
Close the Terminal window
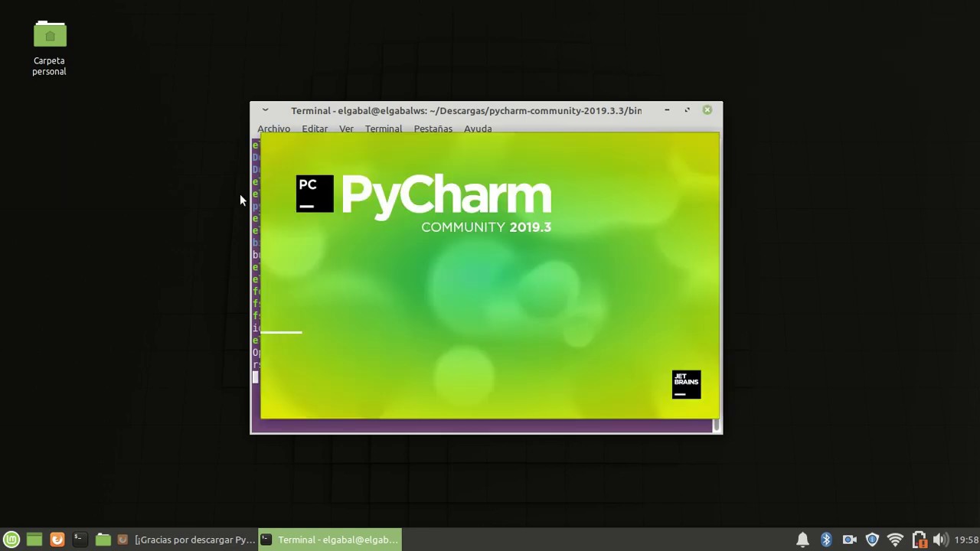707,110
